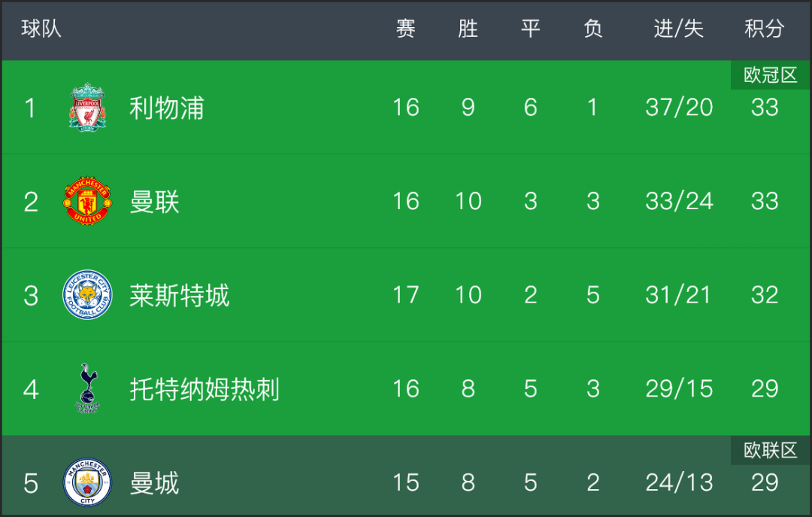The image size is (812, 517).
Task: Click the 欧冠区 zone label
Action: (x=771, y=75)
